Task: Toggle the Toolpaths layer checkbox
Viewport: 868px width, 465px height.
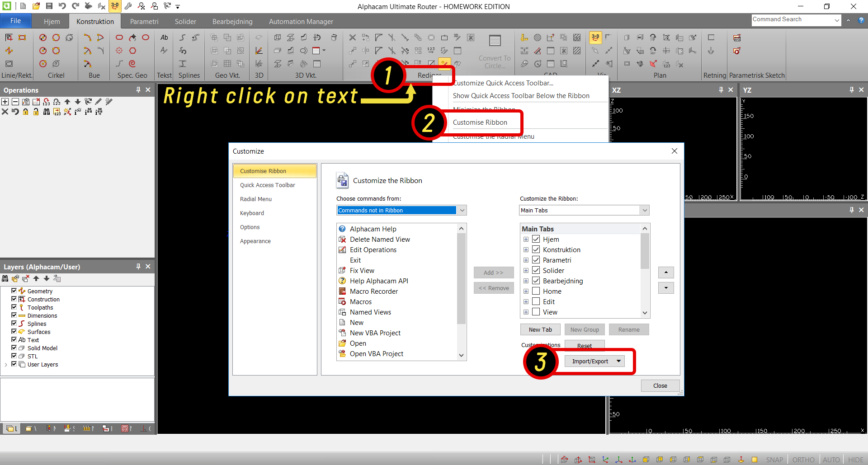Action: pyautogui.click(x=14, y=307)
